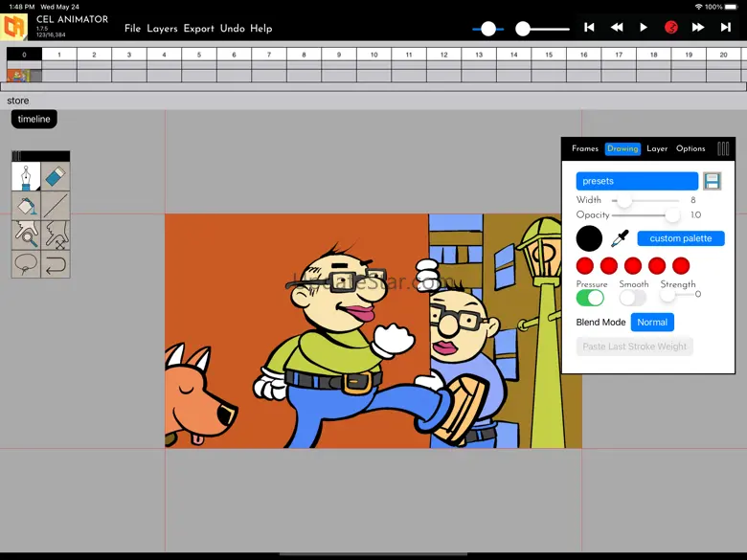Click the tool palette drag handle
This screenshot has height=560, width=747.
pyautogui.click(x=17, y=156)
